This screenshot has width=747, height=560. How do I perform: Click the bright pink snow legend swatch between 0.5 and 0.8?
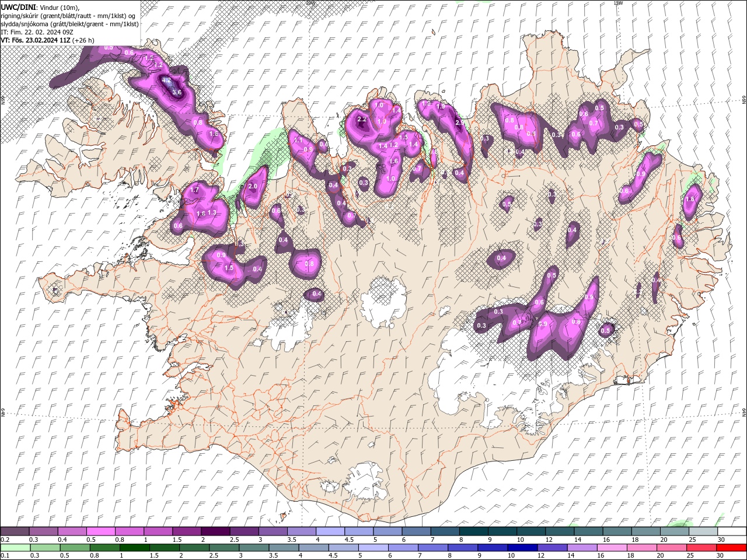(x=101, y=531)
